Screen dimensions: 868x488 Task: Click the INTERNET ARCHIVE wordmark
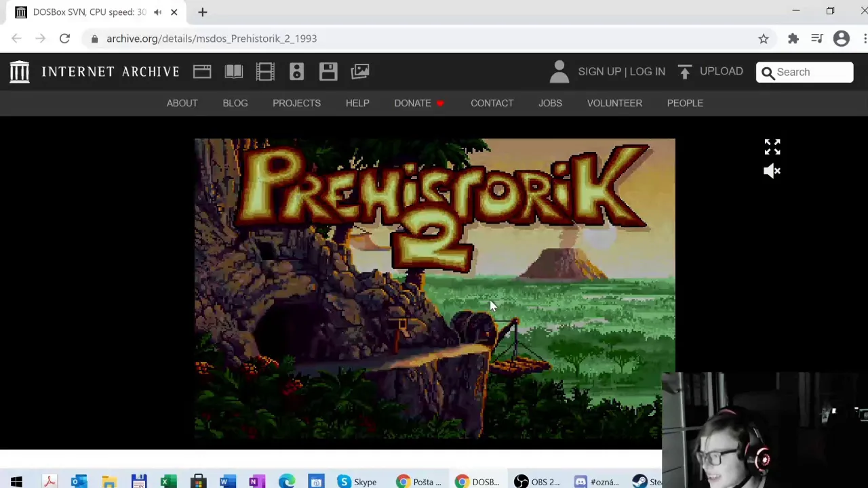(x=111, y=71)
